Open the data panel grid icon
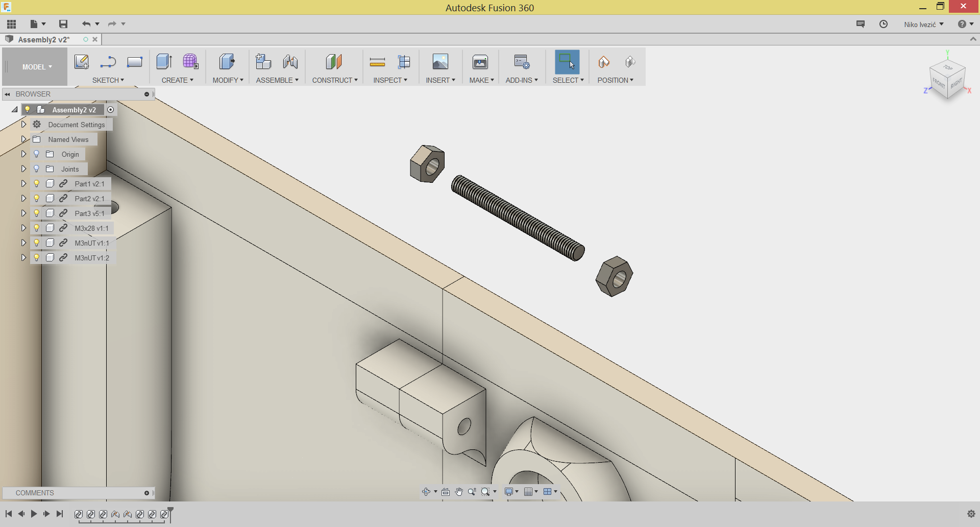The width and height of the screenshot is (980, 527). pyautogui.click(x=11, y=24)
